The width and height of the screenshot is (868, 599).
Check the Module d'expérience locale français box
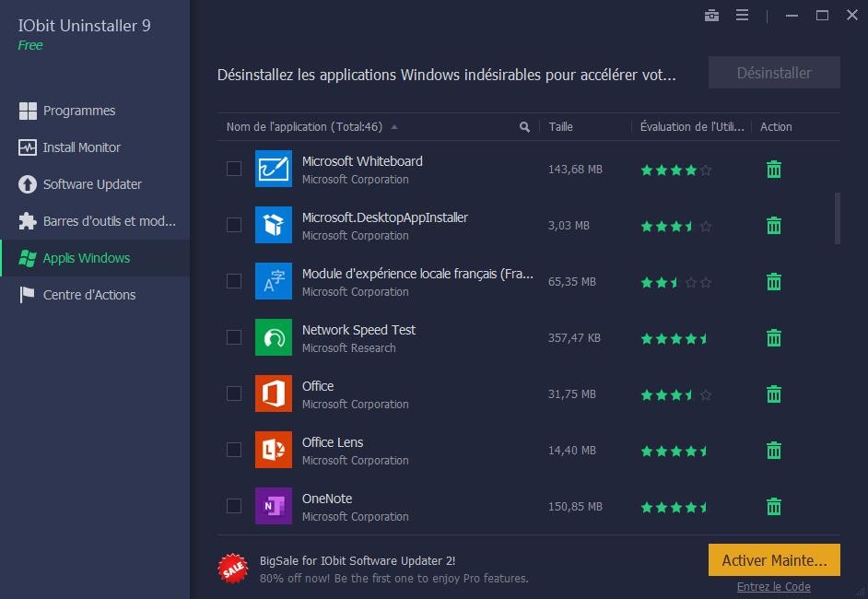pos(234,281)
